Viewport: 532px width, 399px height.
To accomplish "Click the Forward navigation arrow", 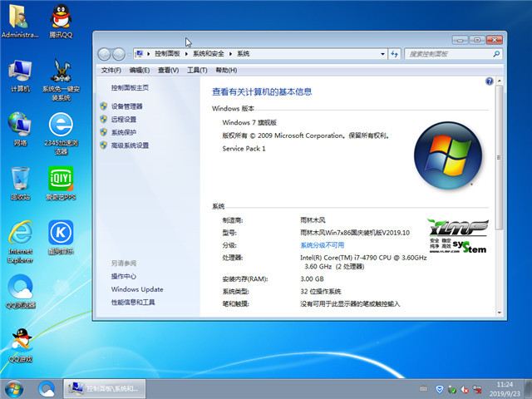I will point(119,54).
